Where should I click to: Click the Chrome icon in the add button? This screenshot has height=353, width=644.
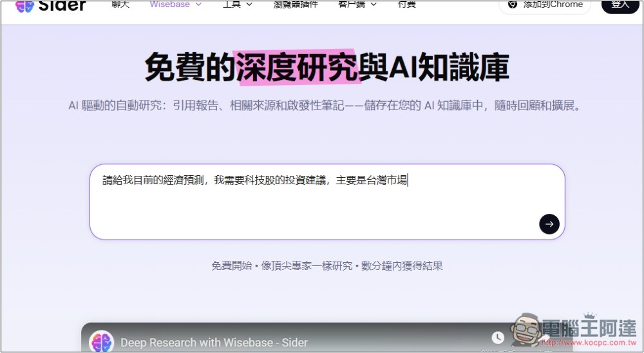tap(513, 5)
